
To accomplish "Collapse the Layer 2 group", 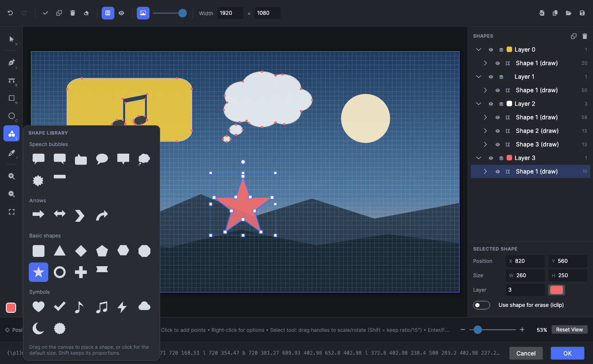I will pyautogui.click(x=479, y=104).
